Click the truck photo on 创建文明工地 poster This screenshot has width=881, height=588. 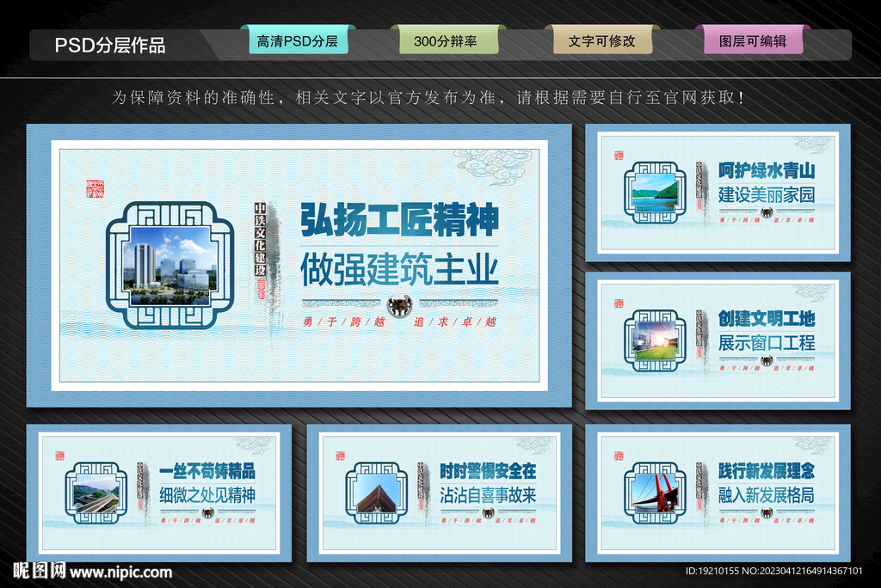click(x=654, y=342)
